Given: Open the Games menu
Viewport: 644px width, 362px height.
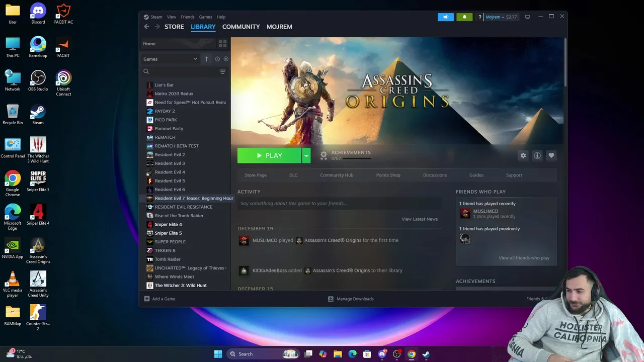Looking at the screenshot, I should [x=205, y=17].
